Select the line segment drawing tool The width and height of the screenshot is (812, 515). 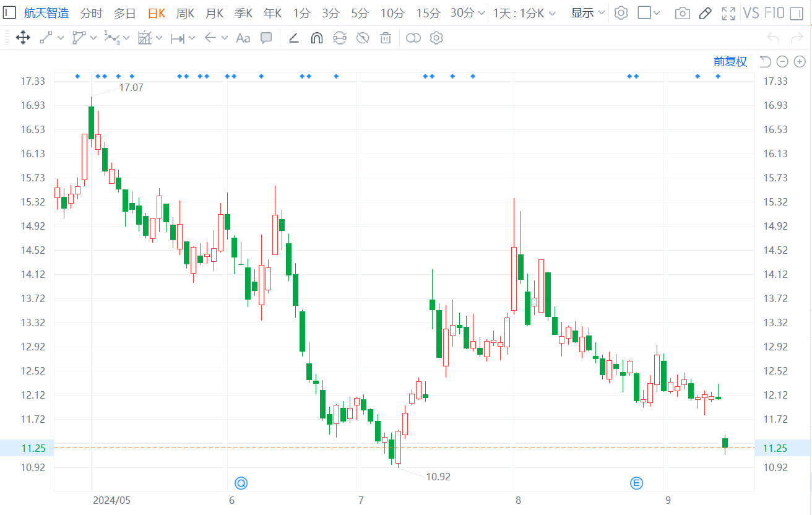[x=46, y=38]
